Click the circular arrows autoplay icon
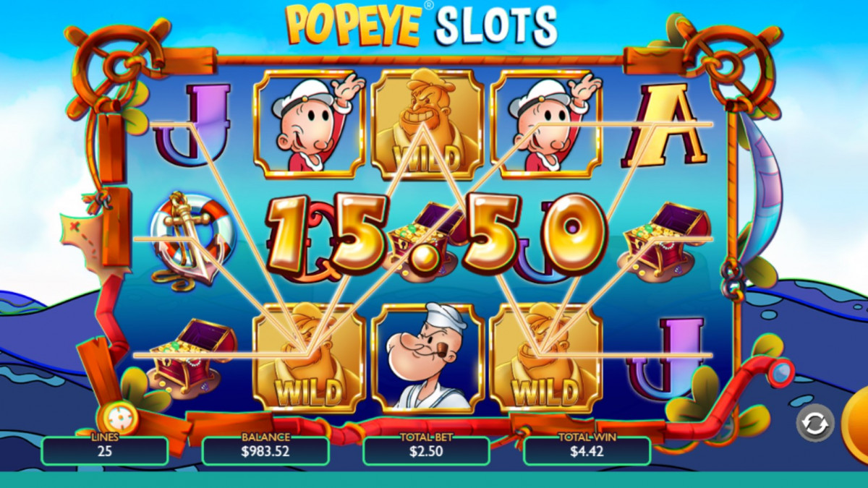This screenshot has width=868, height=488. tap(814, 424)
